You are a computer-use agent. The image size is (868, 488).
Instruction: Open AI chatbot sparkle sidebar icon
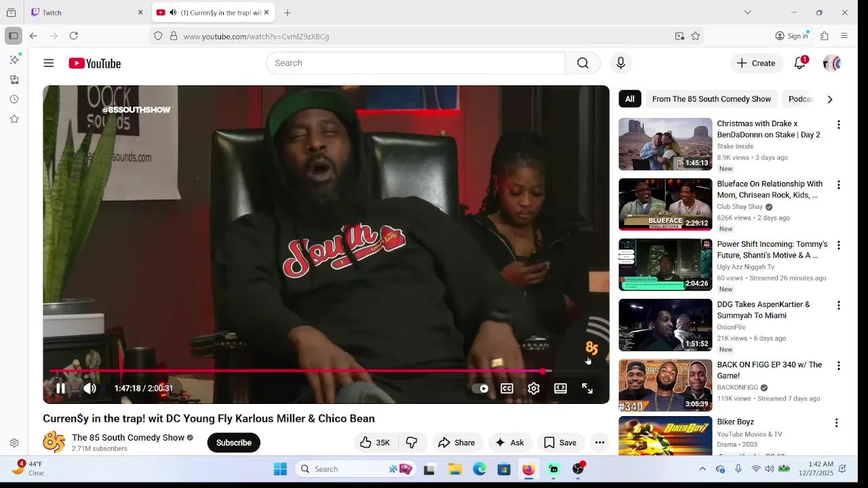[x=14, y=60]
